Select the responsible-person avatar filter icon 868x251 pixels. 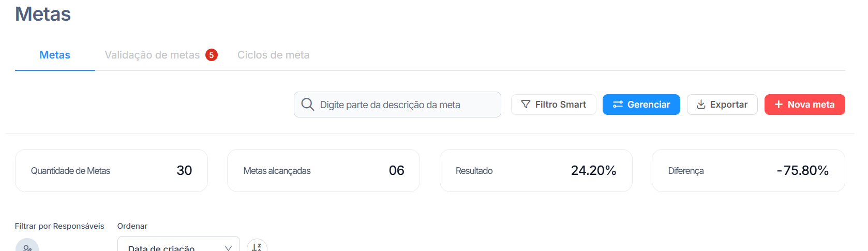(27, 245)
